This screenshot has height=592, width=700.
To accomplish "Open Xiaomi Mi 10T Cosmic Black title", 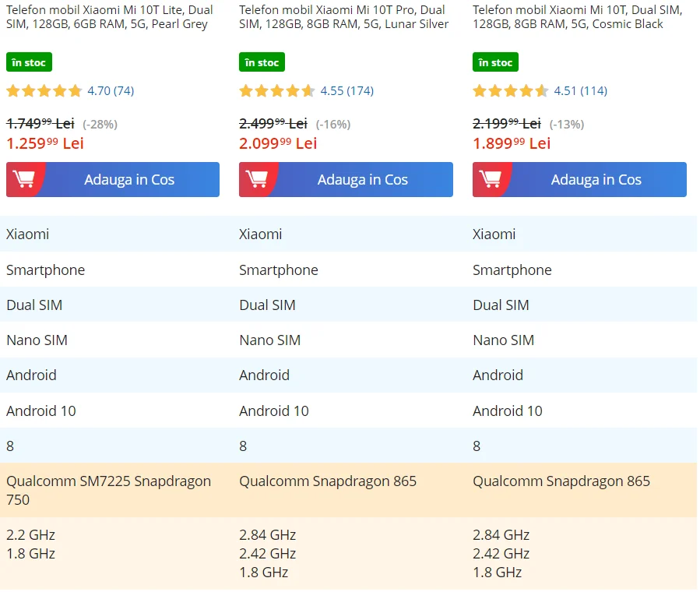I will (x=578, y=17).
